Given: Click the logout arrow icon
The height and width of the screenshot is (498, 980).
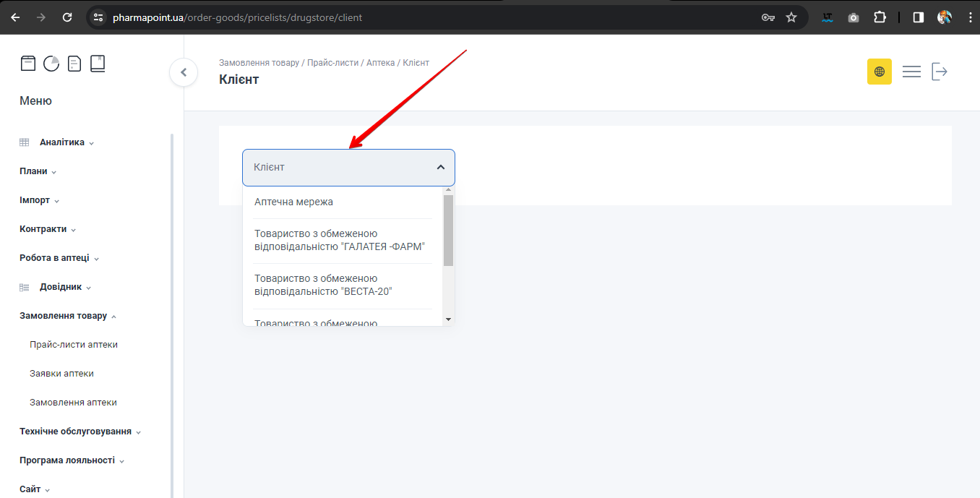Looking at the screenshot, I should point(939,72).
